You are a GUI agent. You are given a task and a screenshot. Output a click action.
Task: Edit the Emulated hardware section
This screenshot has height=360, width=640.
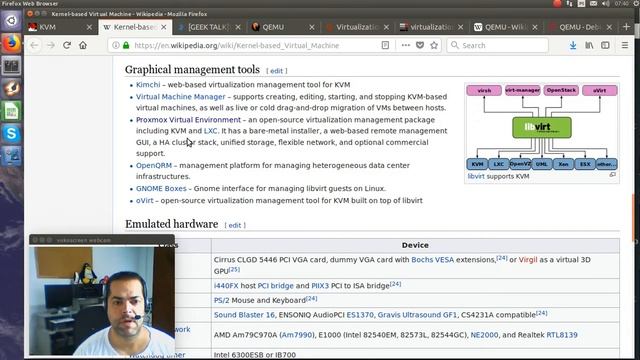pos(235,225)
